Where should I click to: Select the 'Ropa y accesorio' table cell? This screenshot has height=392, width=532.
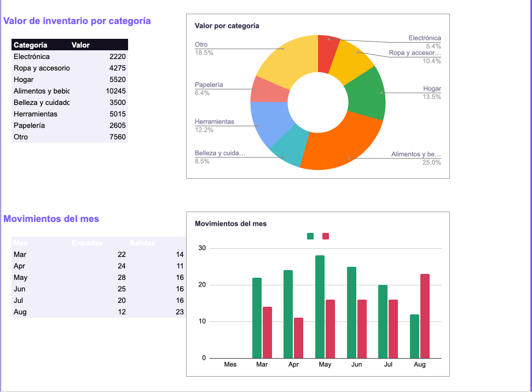tap(42, 68)
